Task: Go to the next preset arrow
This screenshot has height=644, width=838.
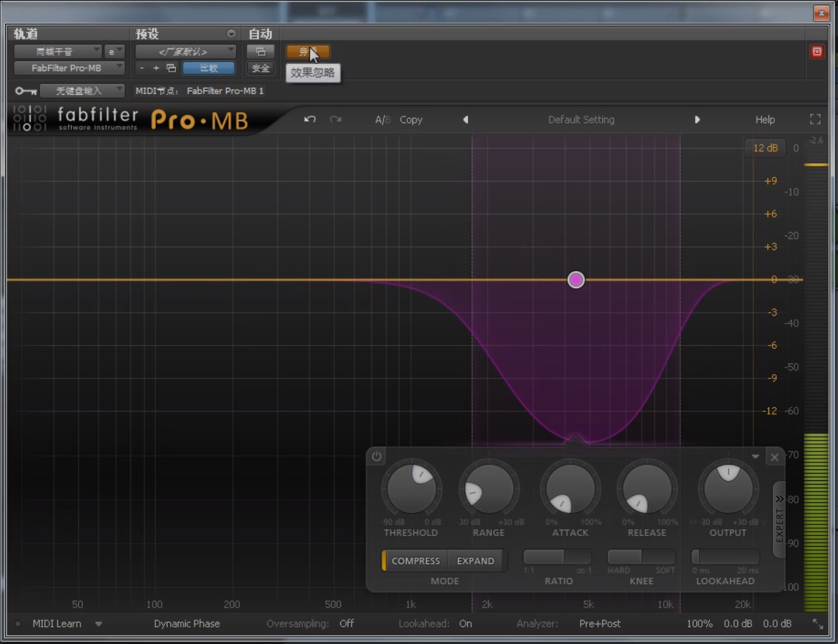Action: 697,119
